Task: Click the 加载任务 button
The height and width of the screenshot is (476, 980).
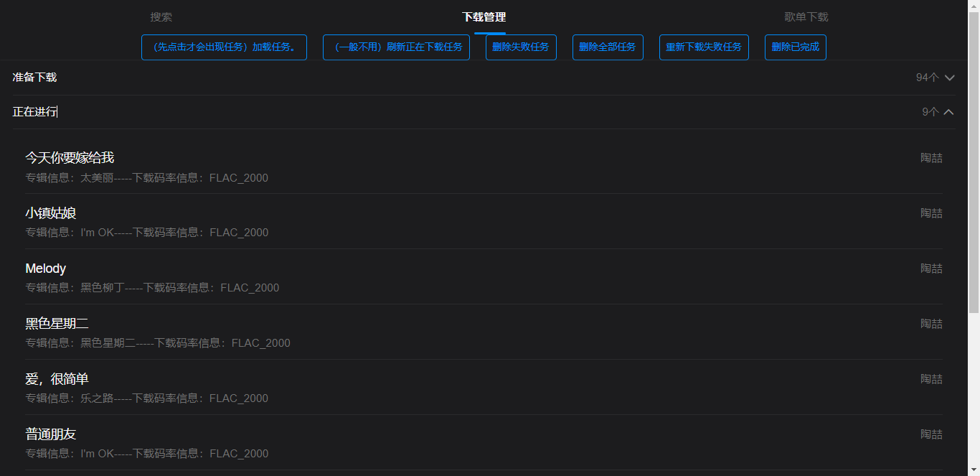Action: point(224,47)
